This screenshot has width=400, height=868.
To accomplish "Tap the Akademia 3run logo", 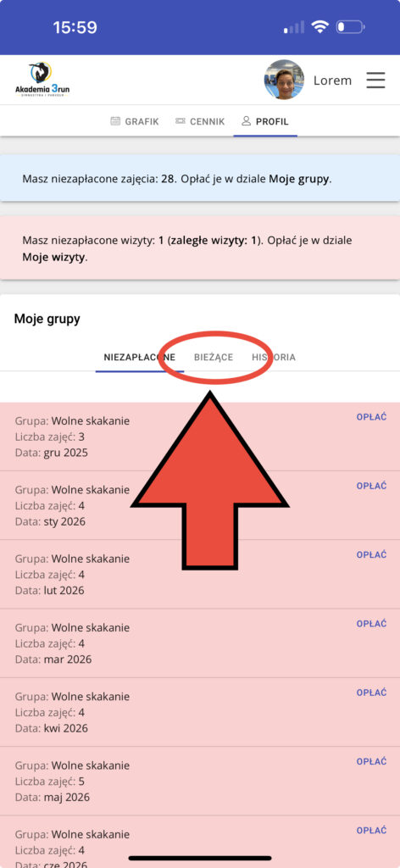I will [x=42, y=80].
